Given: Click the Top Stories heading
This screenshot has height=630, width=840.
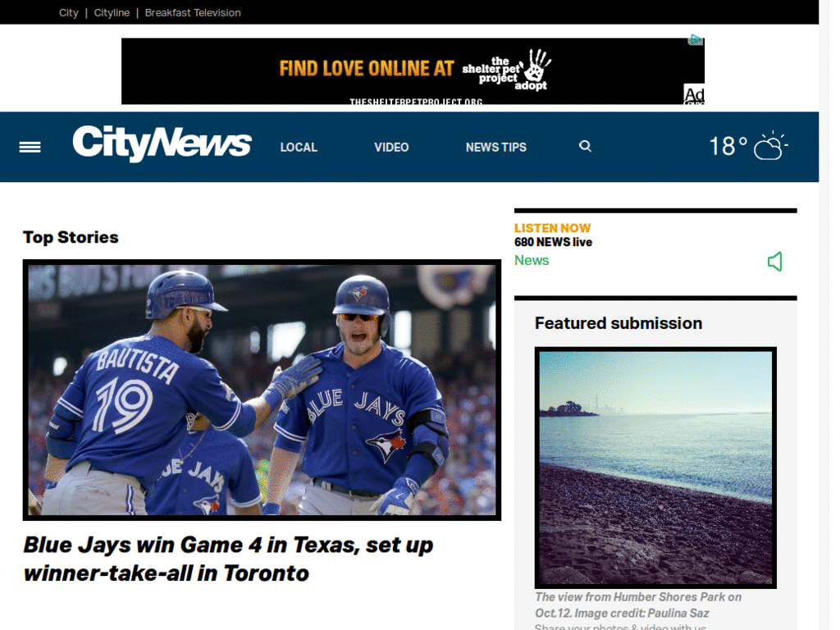Looking at the screenshot, I should pyautogui.click(x=71, y=237).
